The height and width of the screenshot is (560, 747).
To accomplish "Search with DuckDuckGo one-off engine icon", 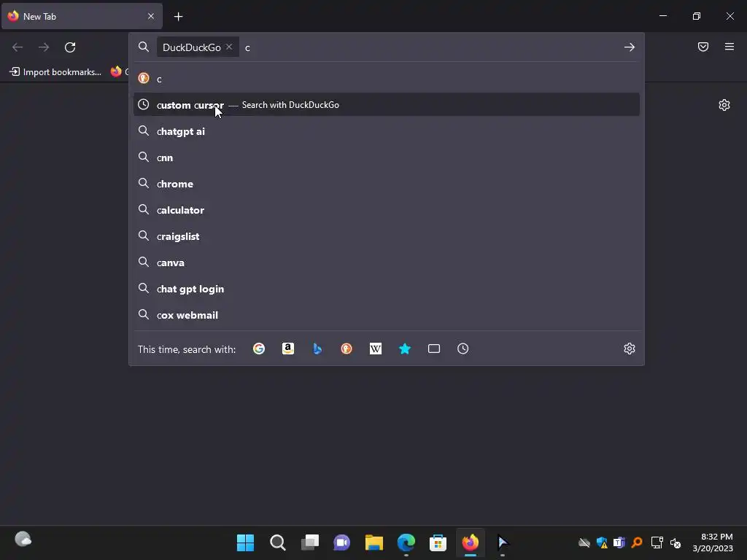I will 347,349.
